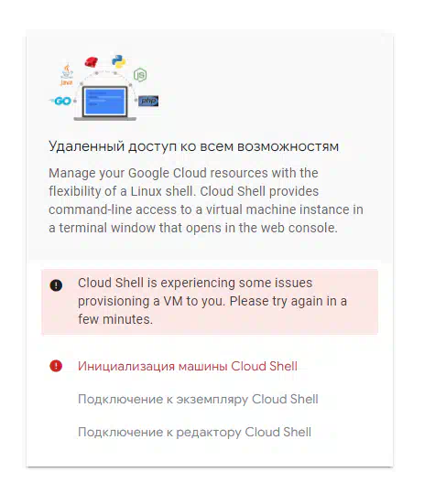Viewport: 424px width, 504px height.
Task: Click the red error icon beside Инициализация
Action: pos(56,366)
